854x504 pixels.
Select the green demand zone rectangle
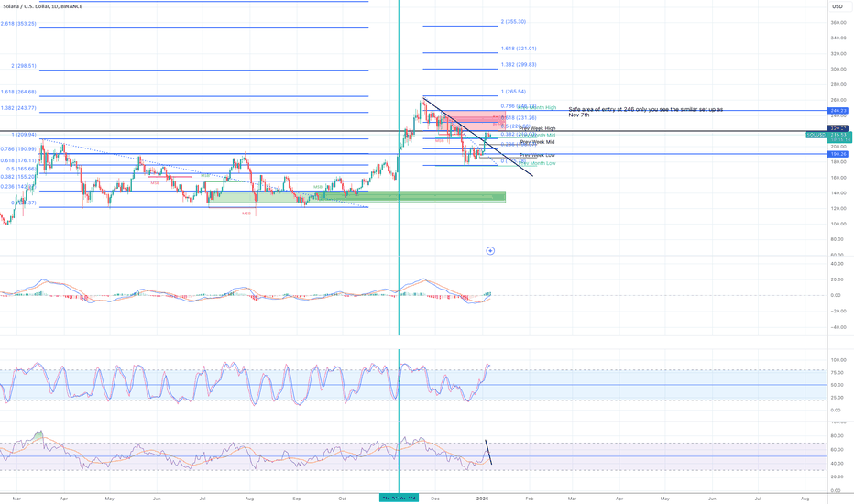click(358, 197)
